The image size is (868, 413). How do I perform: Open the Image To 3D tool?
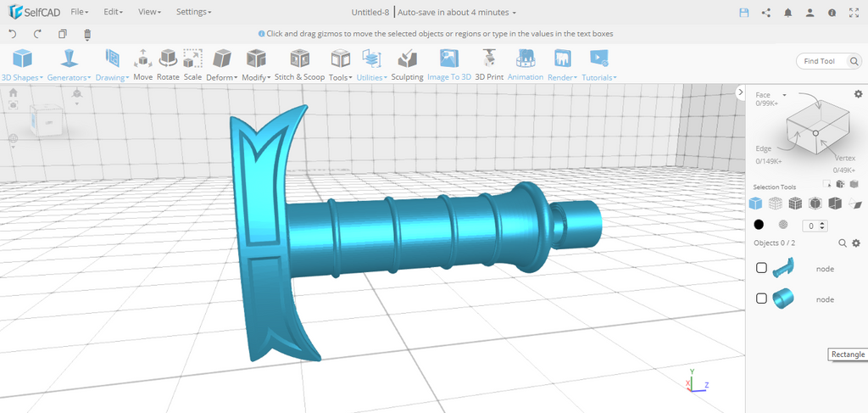point(449,65)
